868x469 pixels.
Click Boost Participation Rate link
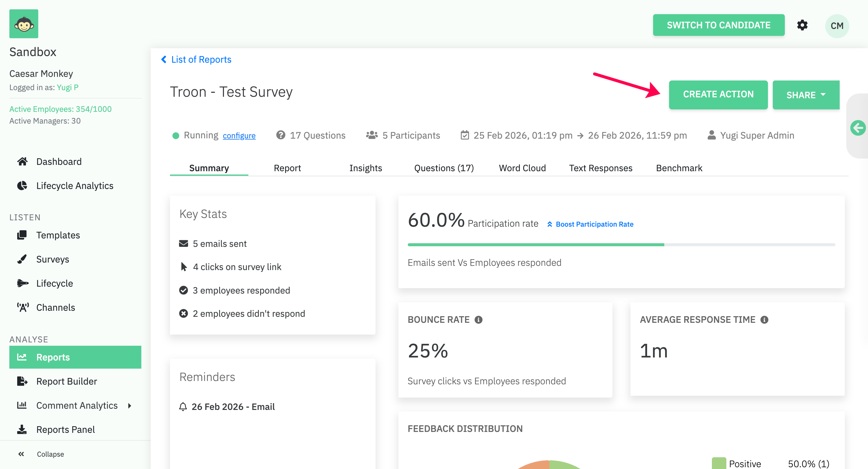tap(594, 224)
